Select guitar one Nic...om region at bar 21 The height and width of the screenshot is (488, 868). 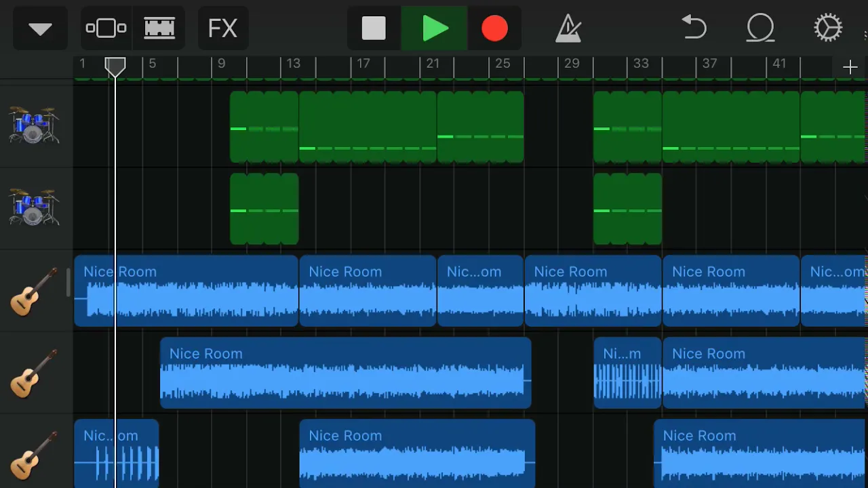480,291
